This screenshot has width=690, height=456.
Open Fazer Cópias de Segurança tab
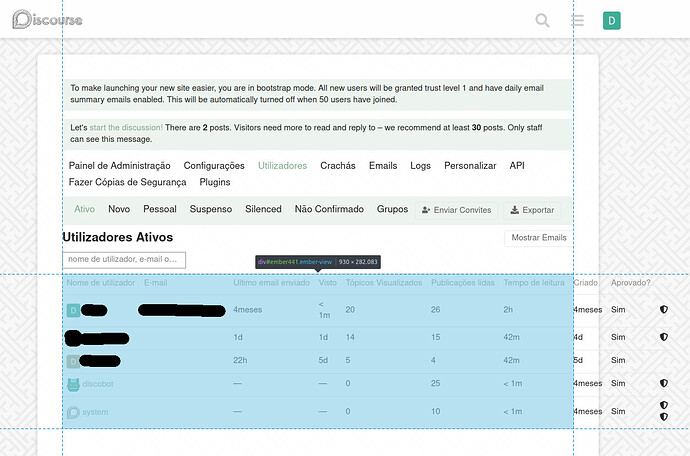[x=128, y=182]
